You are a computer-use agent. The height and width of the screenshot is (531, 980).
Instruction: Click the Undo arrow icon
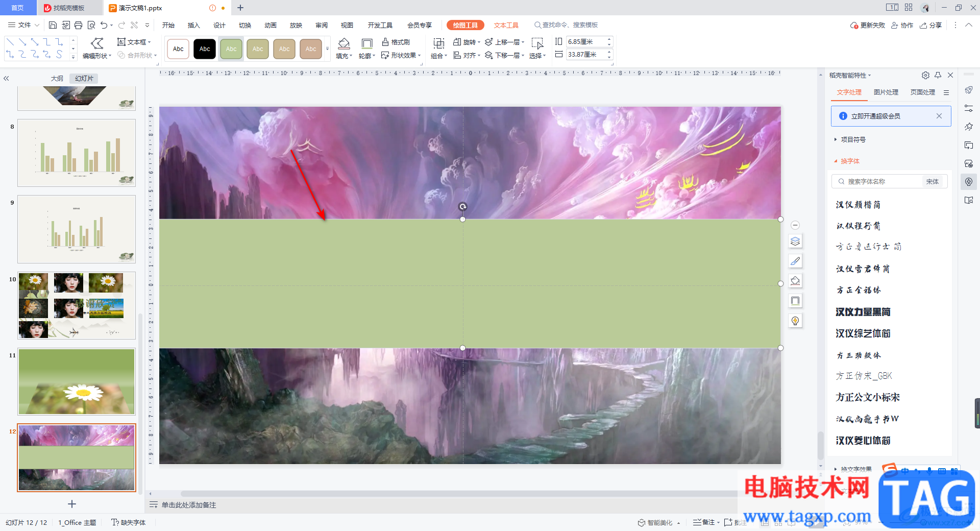pos(104,25)
